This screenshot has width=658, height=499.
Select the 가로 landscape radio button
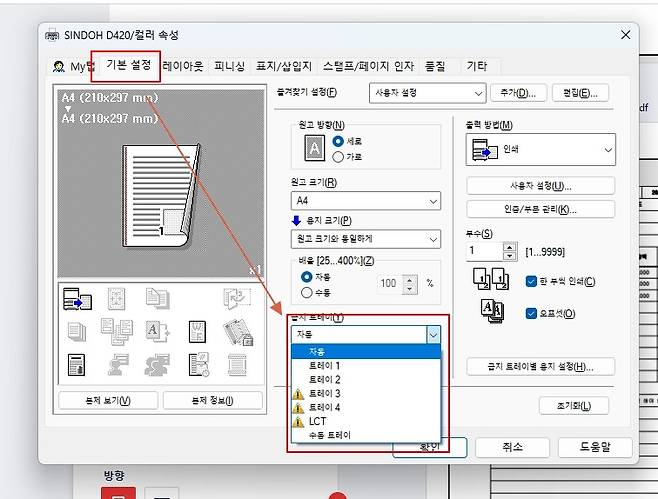(338, 157)
